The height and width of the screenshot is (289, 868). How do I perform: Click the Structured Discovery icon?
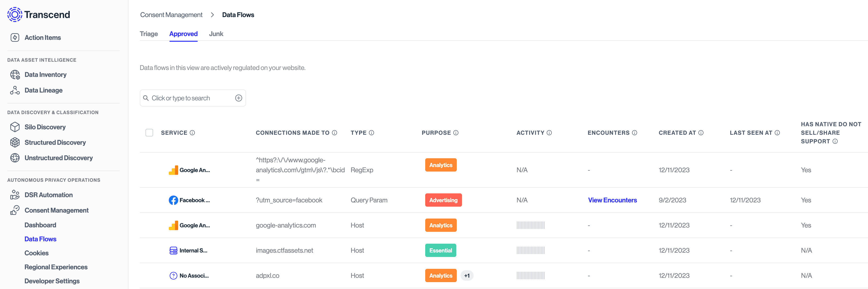coord(15,142)
